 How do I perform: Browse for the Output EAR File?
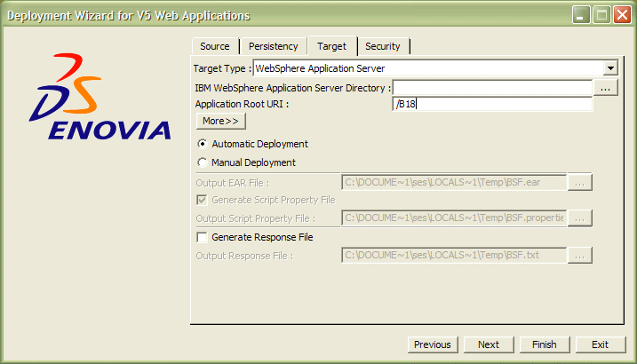click(580, 182)
